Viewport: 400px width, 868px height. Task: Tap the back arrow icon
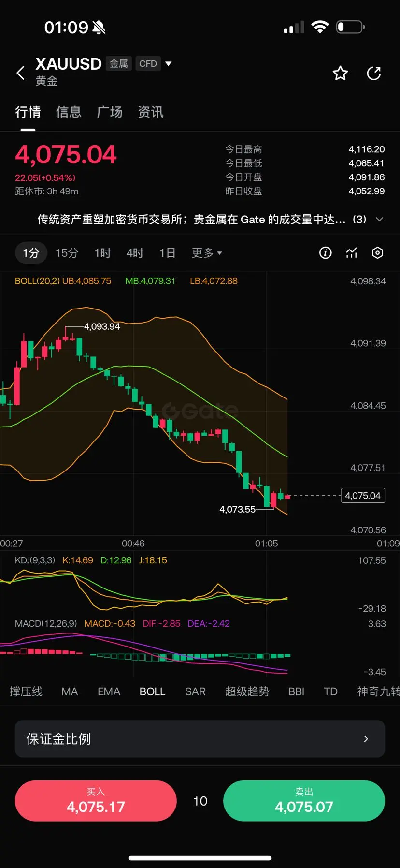click(20, 74)
